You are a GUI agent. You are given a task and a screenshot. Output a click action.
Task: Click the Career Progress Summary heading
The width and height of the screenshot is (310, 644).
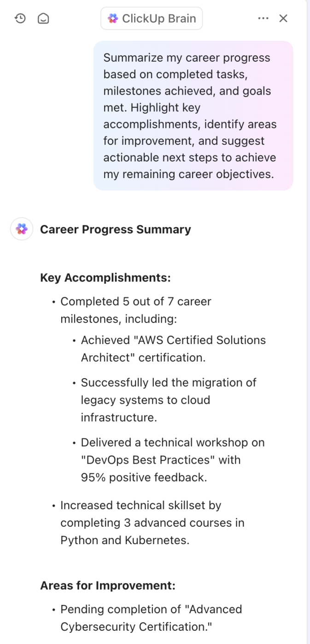[115, 230]
